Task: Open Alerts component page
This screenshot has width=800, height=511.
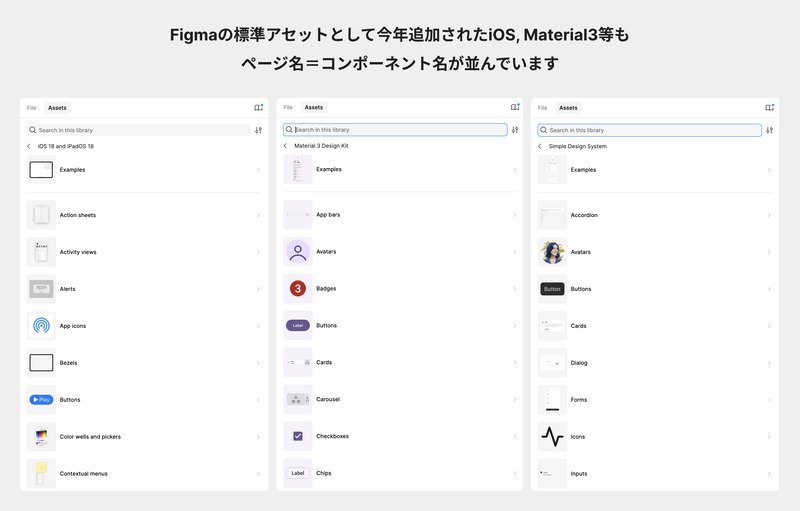Action: 144,289
